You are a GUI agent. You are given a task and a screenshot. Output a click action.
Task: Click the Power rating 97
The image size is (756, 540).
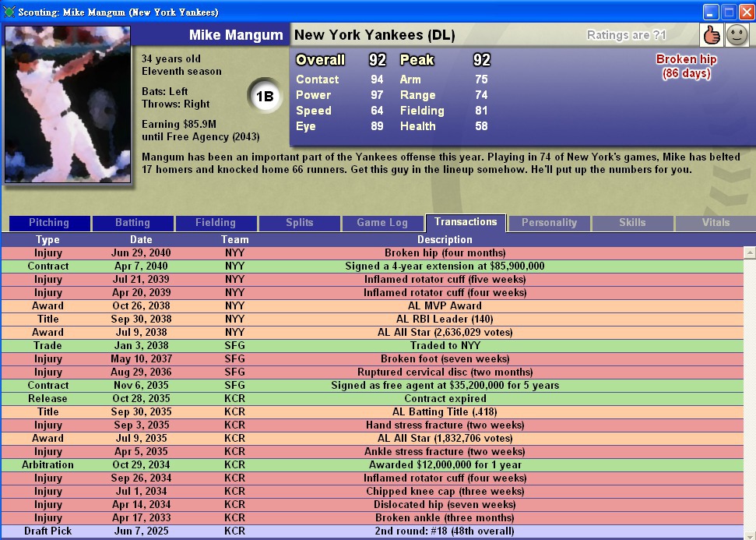(x=377, y=95)
